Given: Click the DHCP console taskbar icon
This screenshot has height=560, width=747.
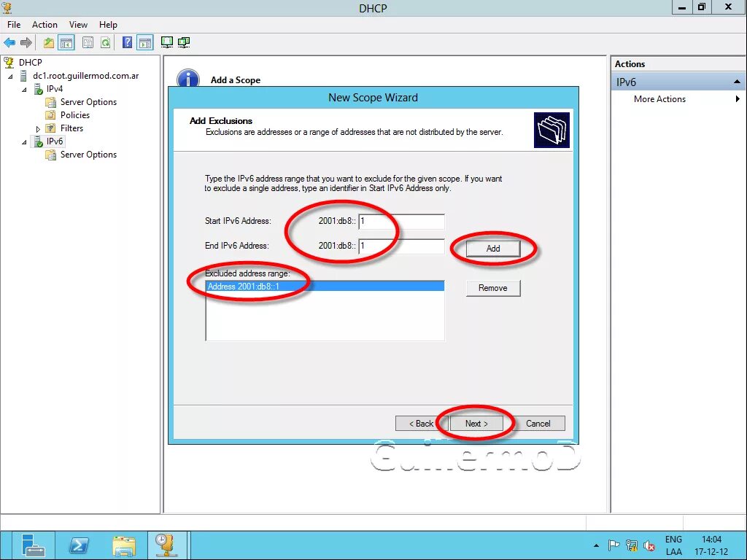Looking at the screenshot, I should coord(166,545).
